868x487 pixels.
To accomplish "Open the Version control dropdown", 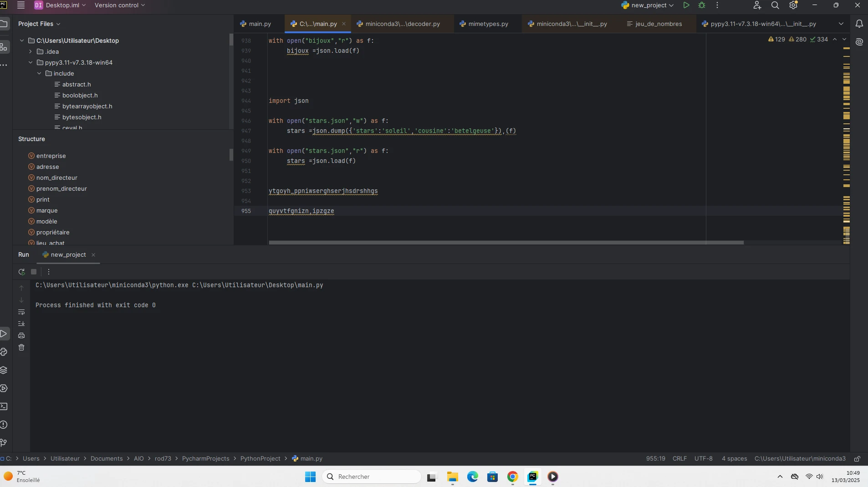I will pyautogui.click(x=119, y=5).
